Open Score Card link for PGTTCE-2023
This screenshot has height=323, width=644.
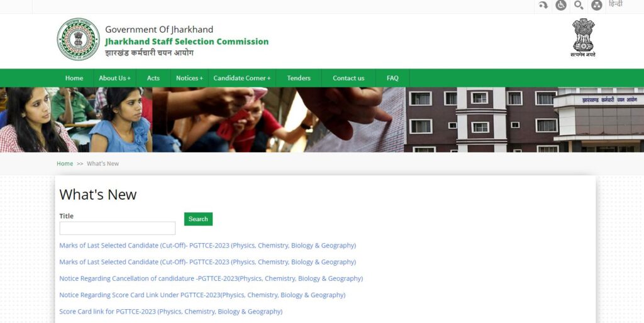171,312
